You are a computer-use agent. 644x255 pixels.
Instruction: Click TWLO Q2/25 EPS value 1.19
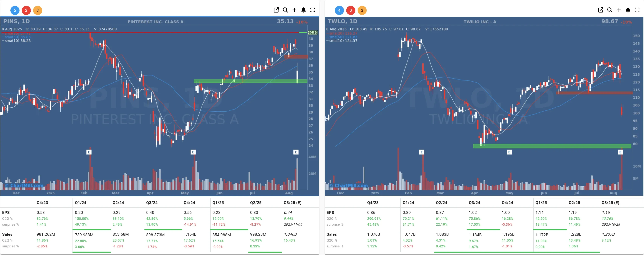tap(572, 212)
